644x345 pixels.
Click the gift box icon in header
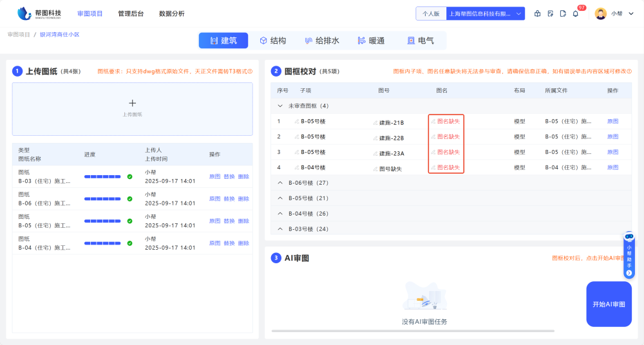point(538,14)
